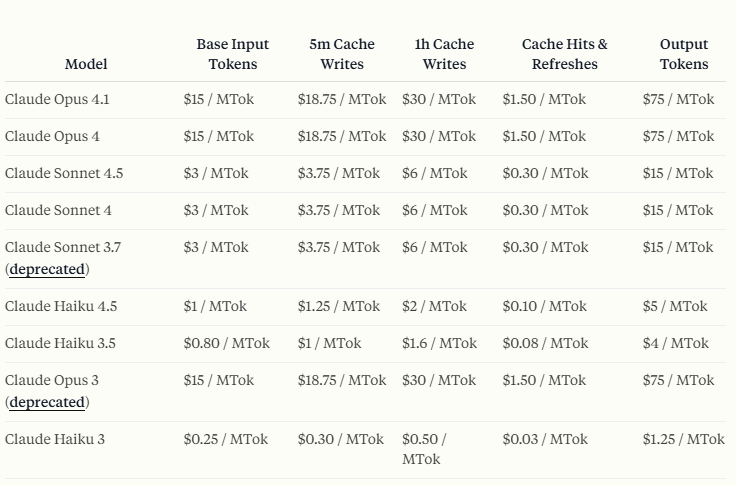Viewport: 736px width, 486px height.
Task: Select the 1h Cache Writes column header
Action: 444,54
